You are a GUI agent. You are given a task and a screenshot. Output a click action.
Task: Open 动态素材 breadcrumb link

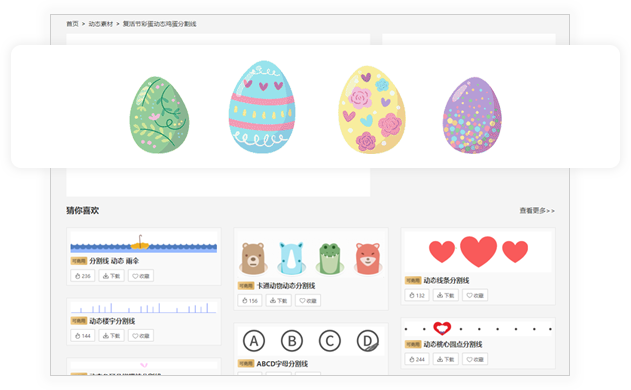[x=101, y=24]
